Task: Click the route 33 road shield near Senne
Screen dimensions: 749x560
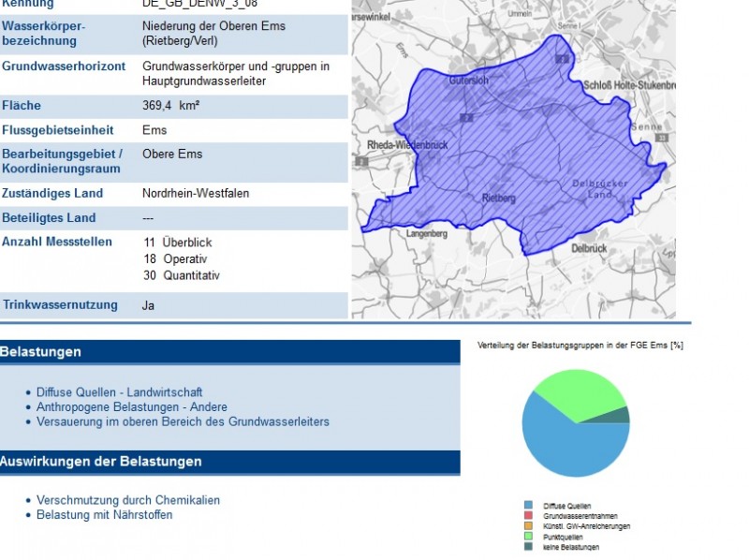Action: pyautogui.click(x=660, y=138)
